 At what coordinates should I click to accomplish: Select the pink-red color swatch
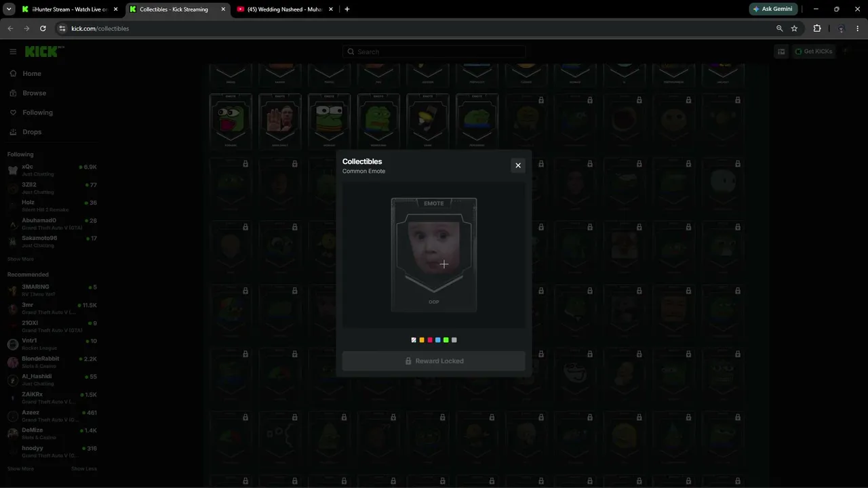[430, 340]
